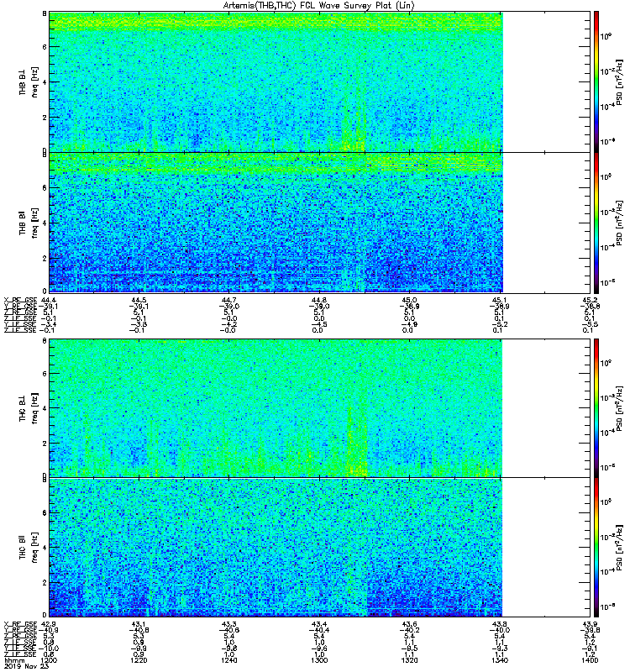Click X_RE_GSE value 44.7 under THB panels

click(x=228, y=300)
